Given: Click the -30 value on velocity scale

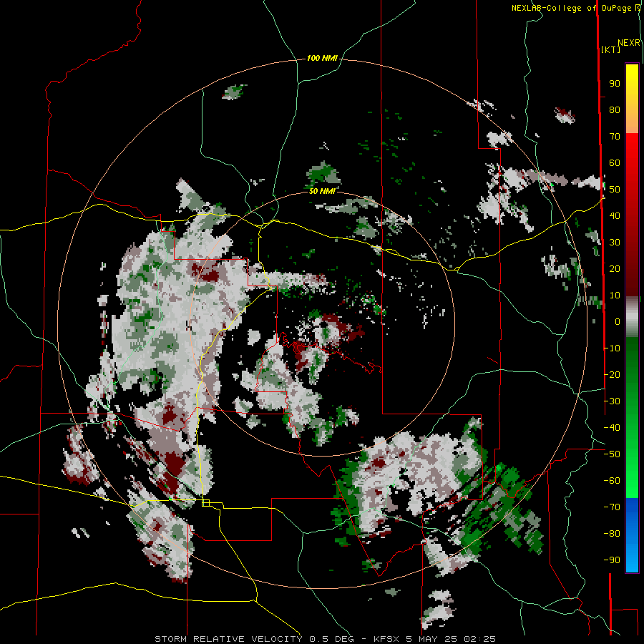Looking at the screenshot, I should [612, 401].
